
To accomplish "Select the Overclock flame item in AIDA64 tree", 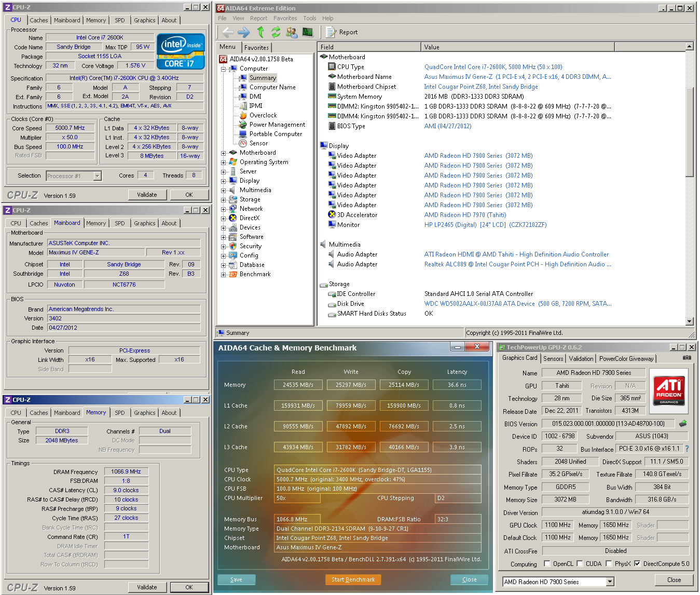I will pyautogui.click(x=258, y=115).
